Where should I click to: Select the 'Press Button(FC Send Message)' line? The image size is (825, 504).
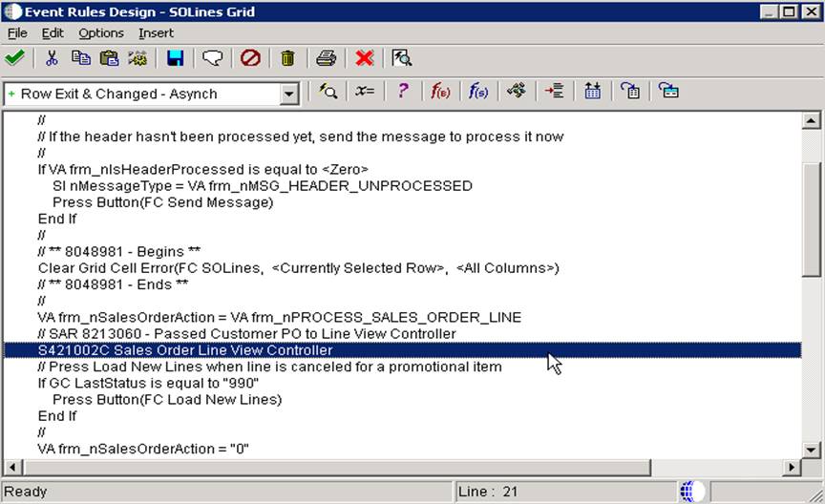162,202
